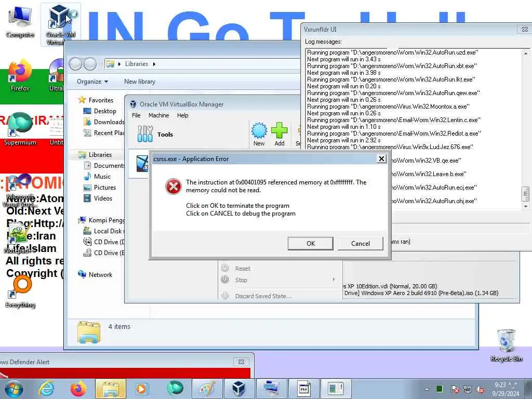This screenshot has width=532, height=399.
Task: Open Windows Media Player from the taskbar
Action: pos(142,389)
